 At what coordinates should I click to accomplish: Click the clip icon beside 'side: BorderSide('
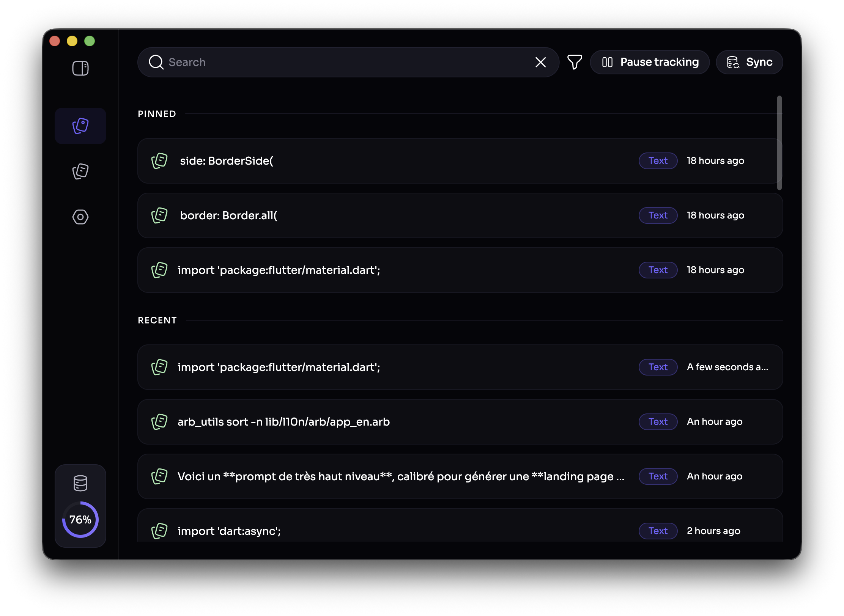point(159,160)
